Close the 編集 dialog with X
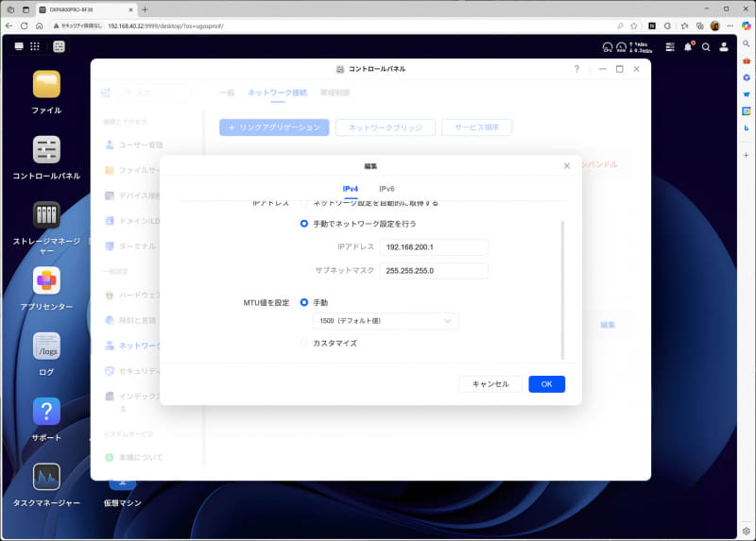Image resolution: width=756 pixels, height=541 pixels. 567,166
